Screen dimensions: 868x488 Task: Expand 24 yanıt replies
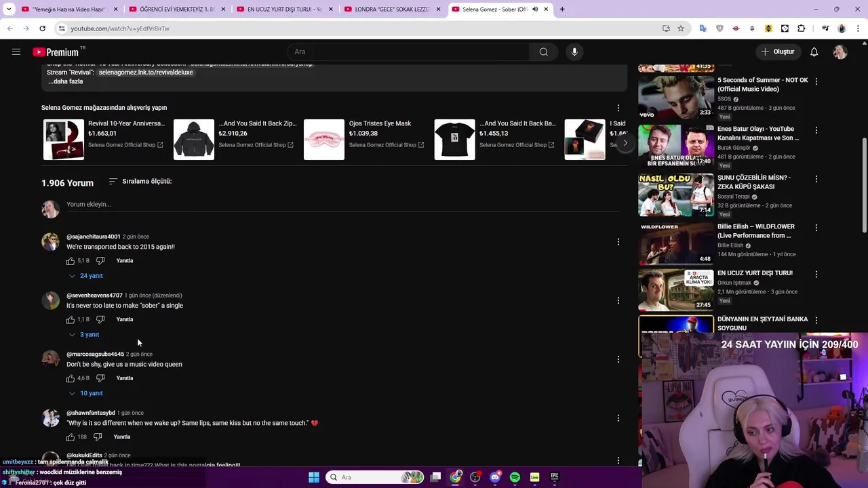(86, 276)
